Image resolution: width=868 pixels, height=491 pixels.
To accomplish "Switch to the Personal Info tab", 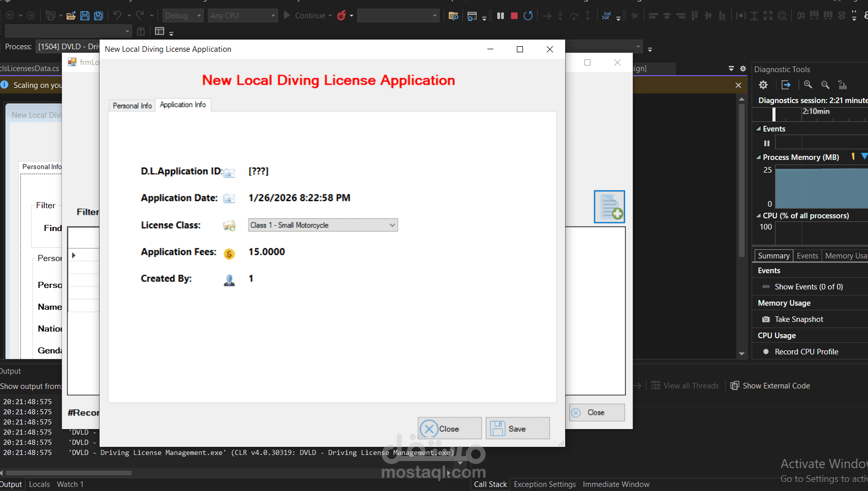I will coord(132,105).
